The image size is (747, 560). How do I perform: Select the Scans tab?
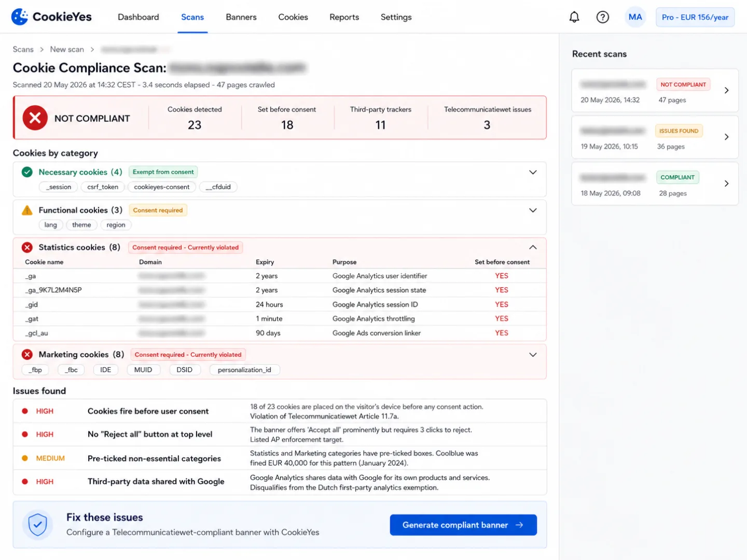[x=192, y=17]
